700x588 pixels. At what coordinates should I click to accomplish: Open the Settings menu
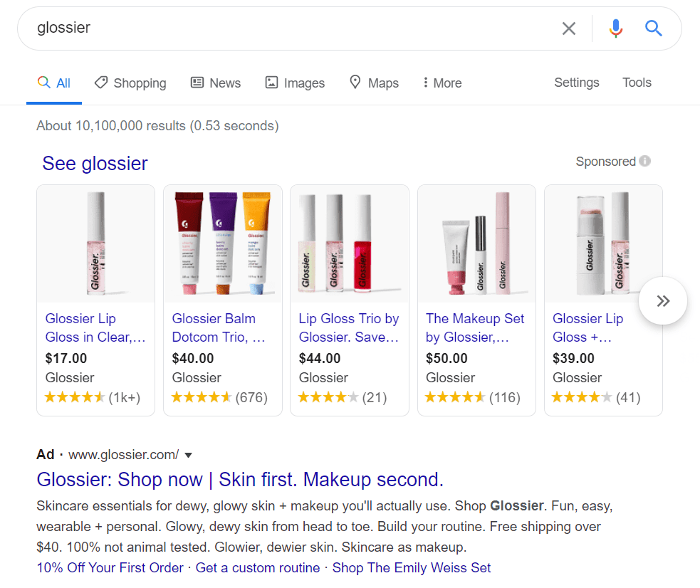pyautogui.click(x=576, y=83)
